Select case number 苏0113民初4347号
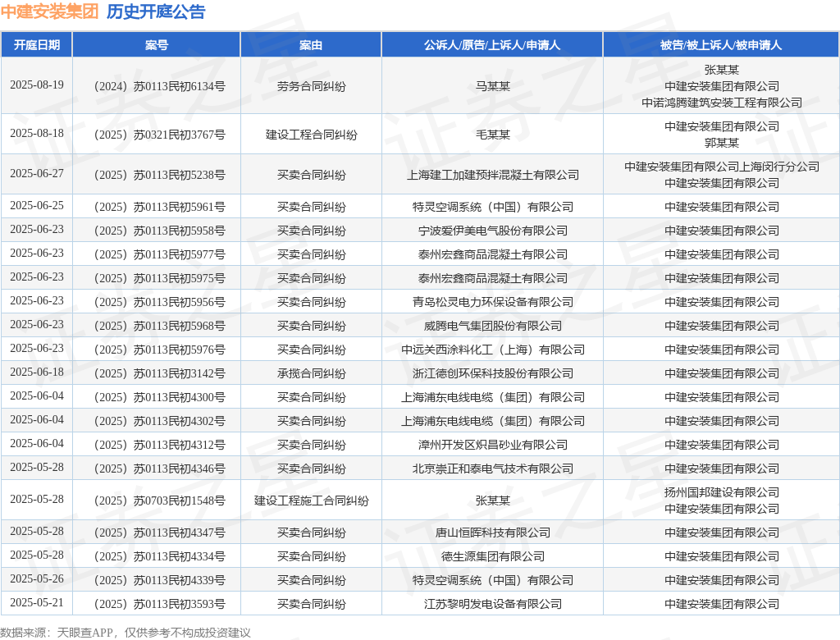840x640 pixels. 160,533
